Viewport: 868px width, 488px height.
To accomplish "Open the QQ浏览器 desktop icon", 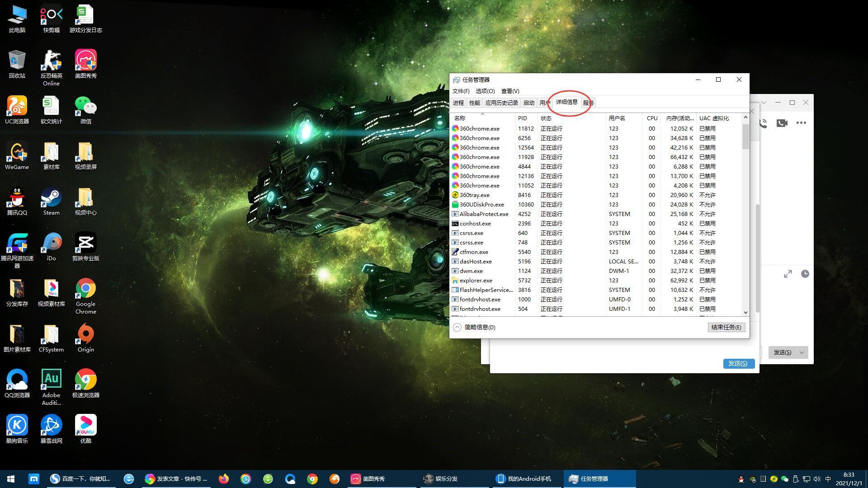I will (x=17, y=384).
